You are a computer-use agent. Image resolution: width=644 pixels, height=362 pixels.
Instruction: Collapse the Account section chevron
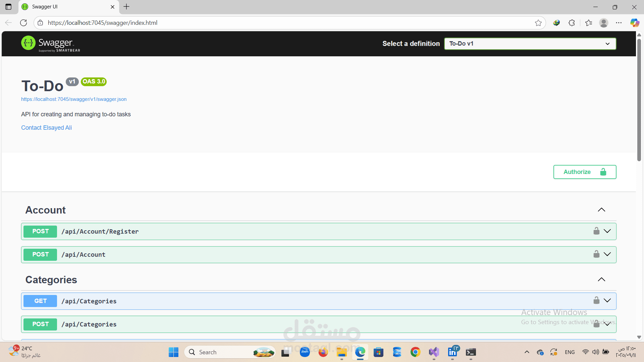[601, 210]
